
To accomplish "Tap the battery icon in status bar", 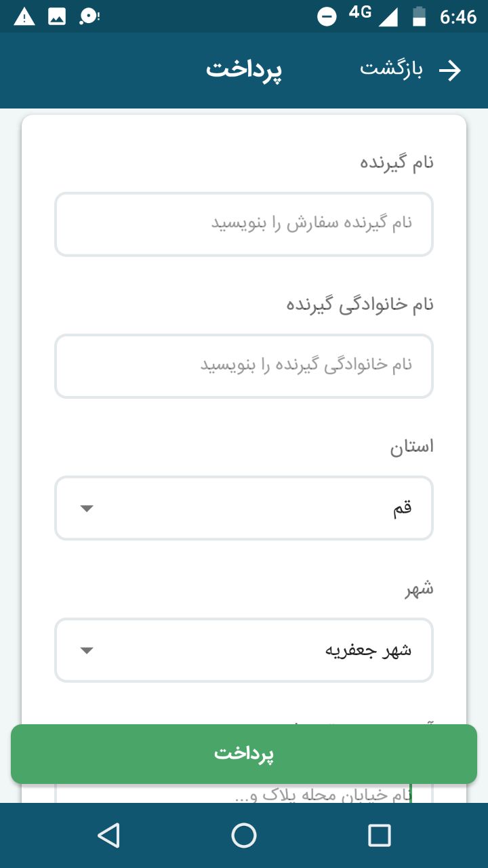I will pyautogui.click(x=420, y=17).
